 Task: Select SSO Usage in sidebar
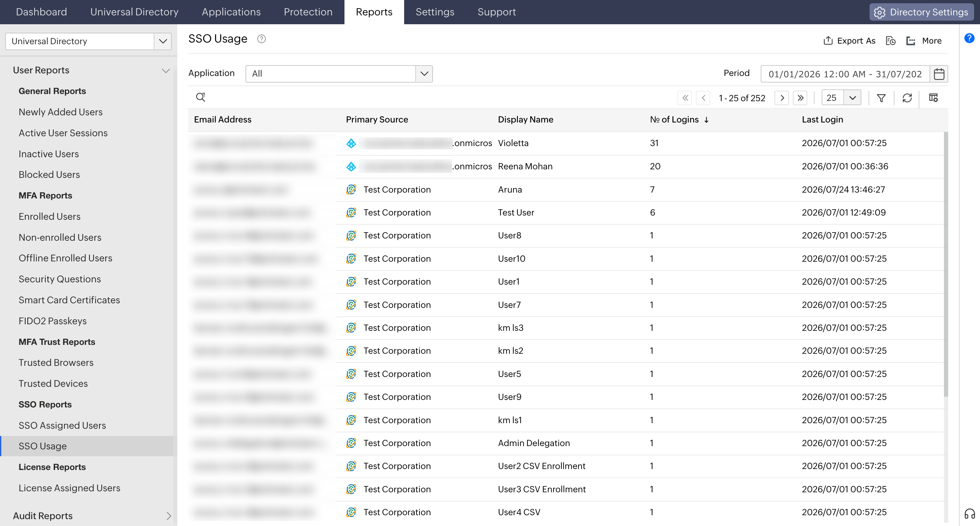click(x=86, y=446)
